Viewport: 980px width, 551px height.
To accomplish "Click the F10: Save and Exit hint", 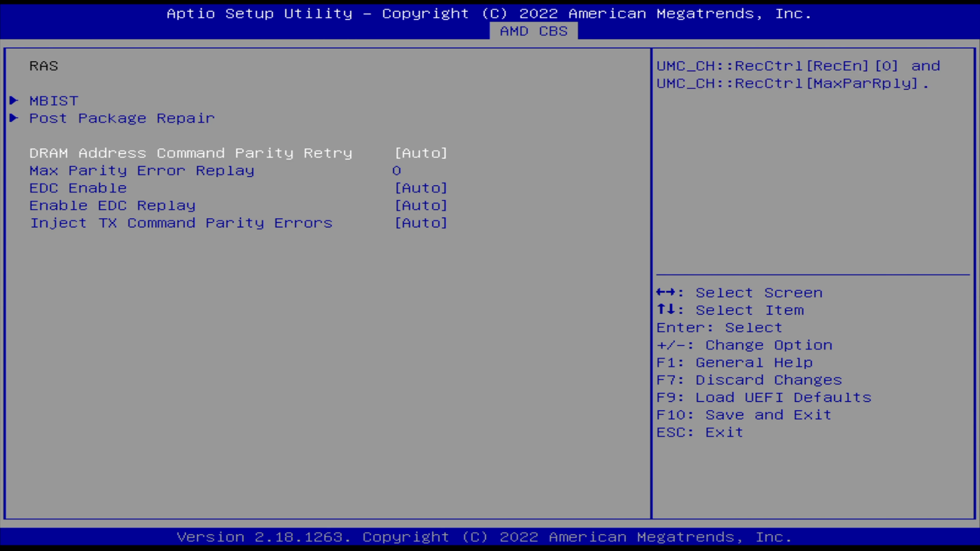I will pyautogui.click(x=744, y=415).
